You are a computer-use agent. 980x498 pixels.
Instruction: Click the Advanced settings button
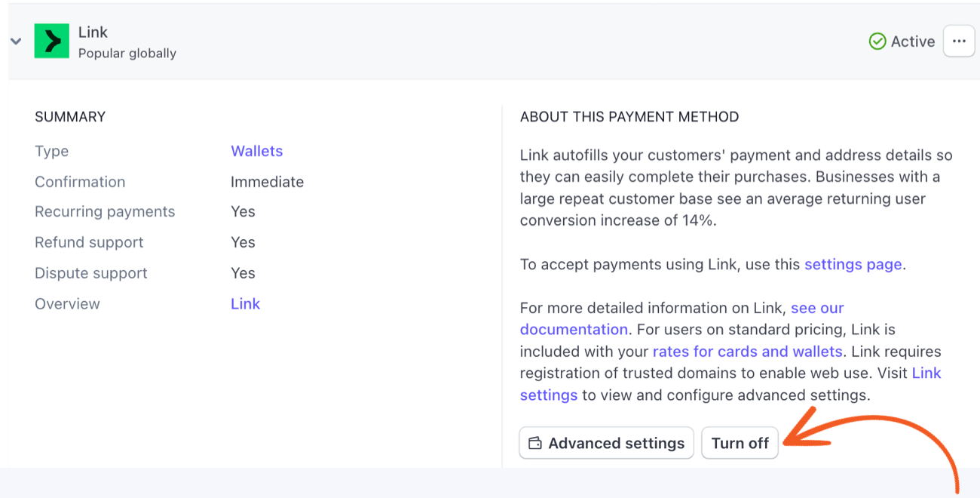pyautogui.click(x=606, y=443)
